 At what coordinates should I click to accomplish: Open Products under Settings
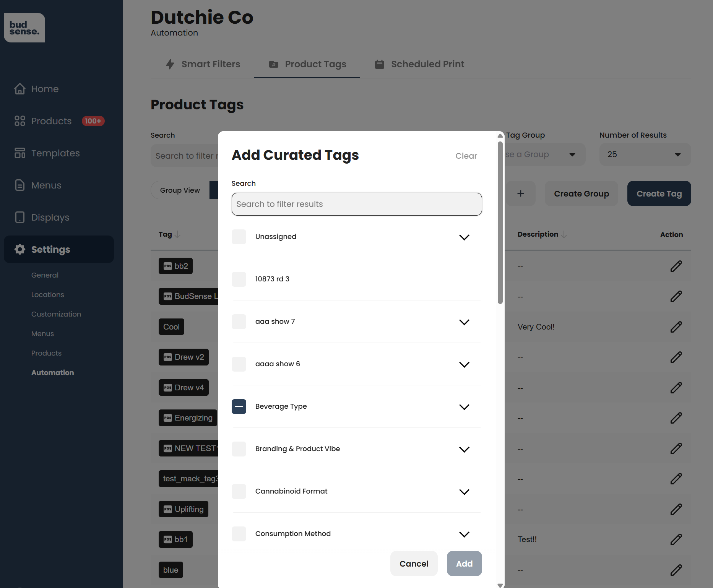pyautogui.click(x=46, y=353)
